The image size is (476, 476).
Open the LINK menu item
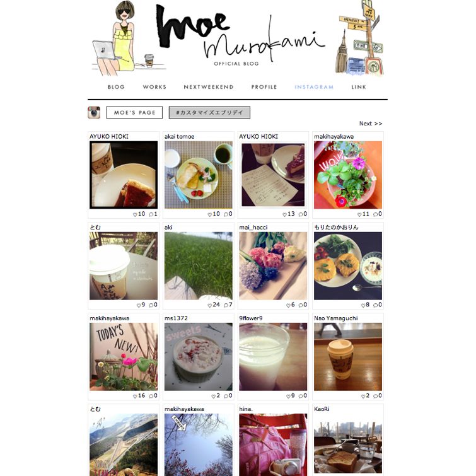click(359, 87)
